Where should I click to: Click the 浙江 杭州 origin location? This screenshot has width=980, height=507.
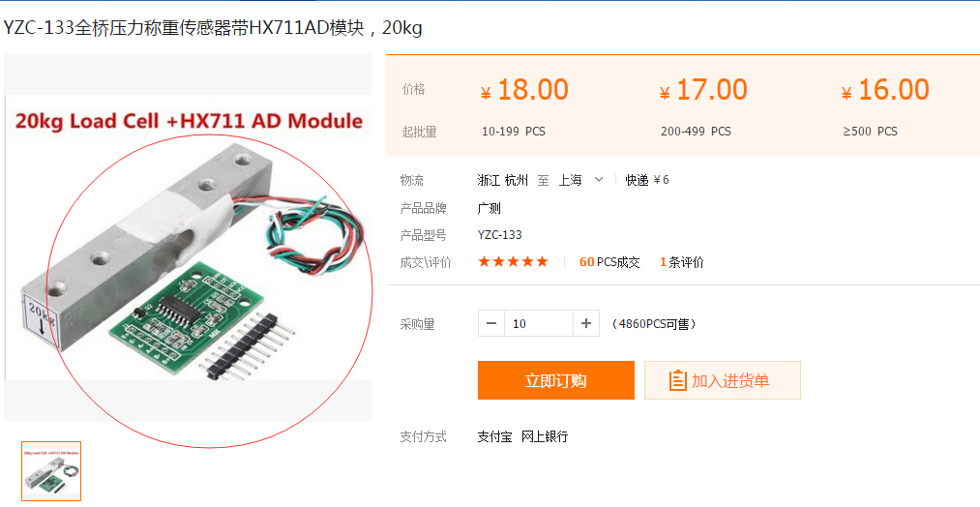(x=503, y=180)
